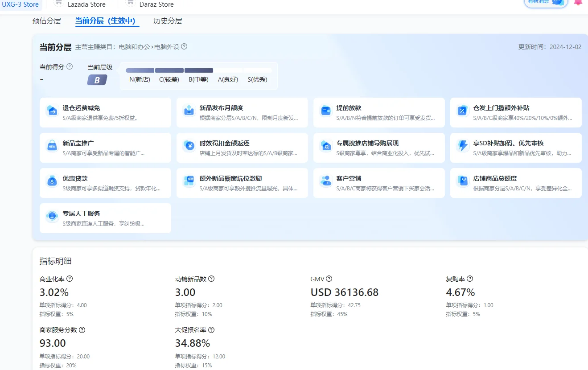Viewport: 588px width, 370px height.
Task: Click the 优惠贷款 card description text
Action: pos(111,189)
